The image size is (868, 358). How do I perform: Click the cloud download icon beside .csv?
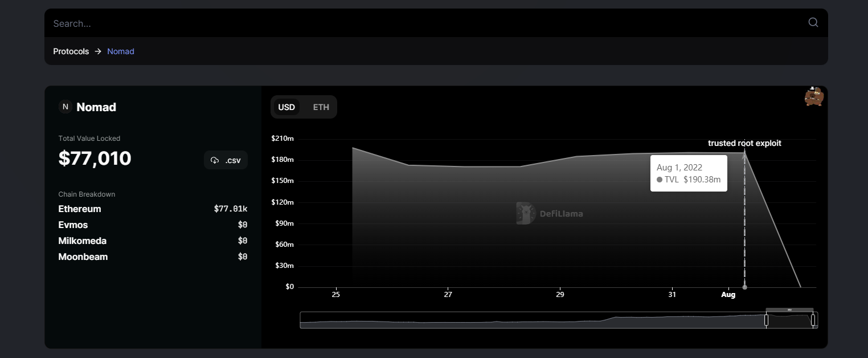(x=215, y=160)
